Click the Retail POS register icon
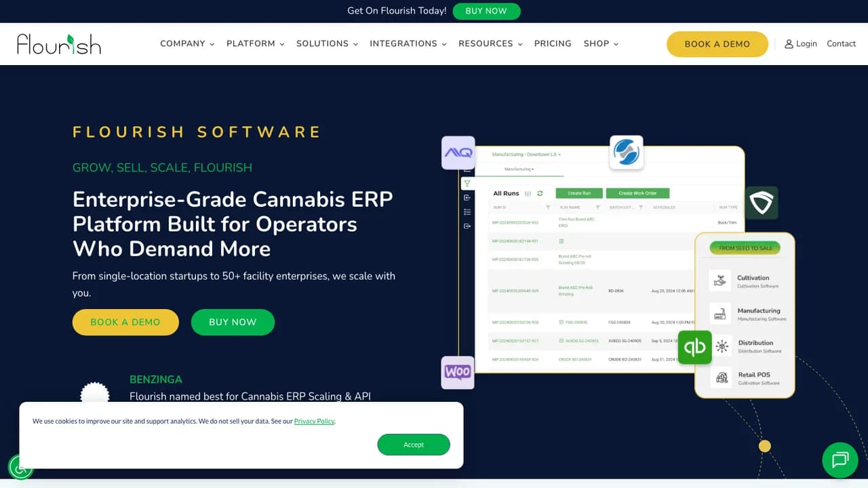The height and width of the screenshot is (488, 868). (722, 378)
